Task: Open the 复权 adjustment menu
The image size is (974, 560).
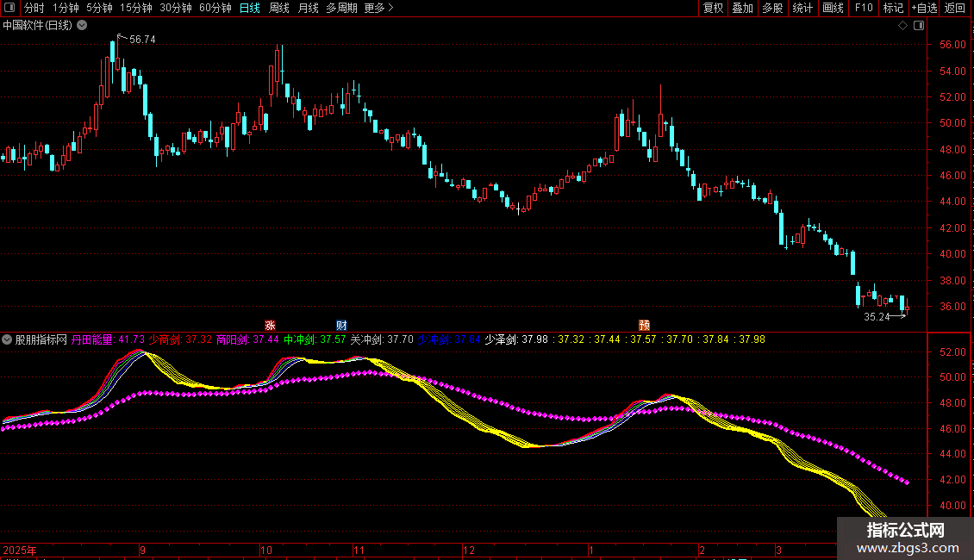Action: (713, 8)
